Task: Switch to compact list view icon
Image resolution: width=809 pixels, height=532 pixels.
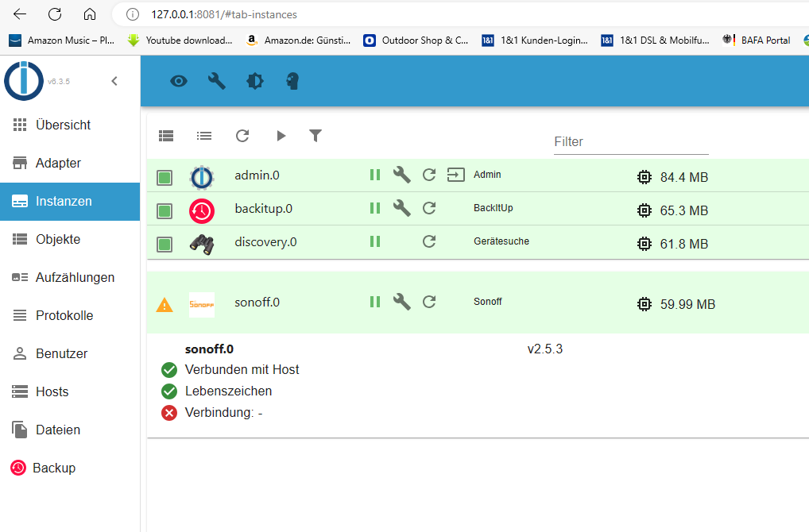Action: click(204, 136)
